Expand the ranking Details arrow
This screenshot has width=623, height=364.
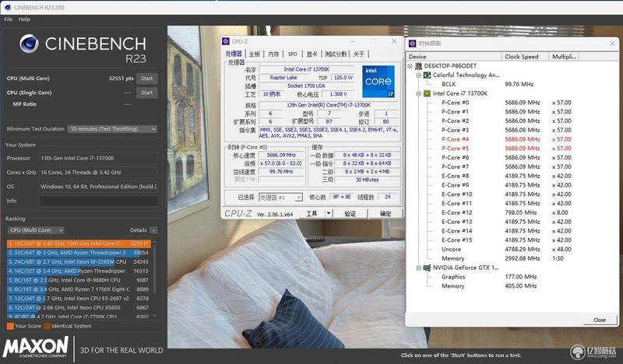153,230
